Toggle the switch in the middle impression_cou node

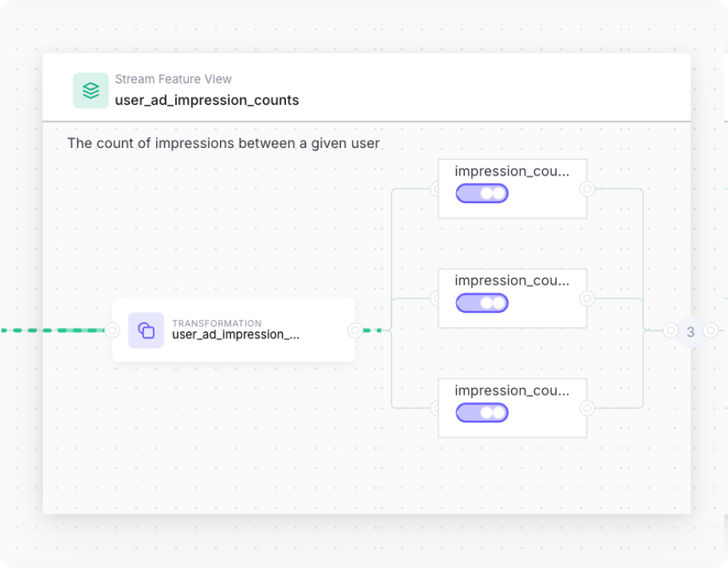pos(482,303)
